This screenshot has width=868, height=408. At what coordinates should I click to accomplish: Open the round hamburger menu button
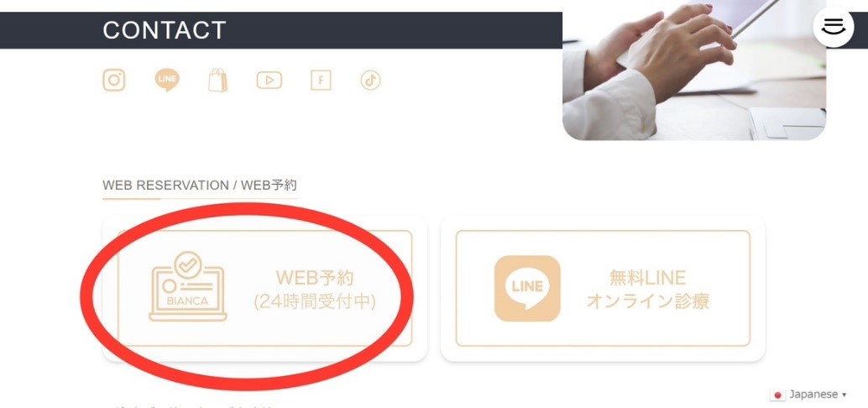pyautogui.click(x=833, y=26)
